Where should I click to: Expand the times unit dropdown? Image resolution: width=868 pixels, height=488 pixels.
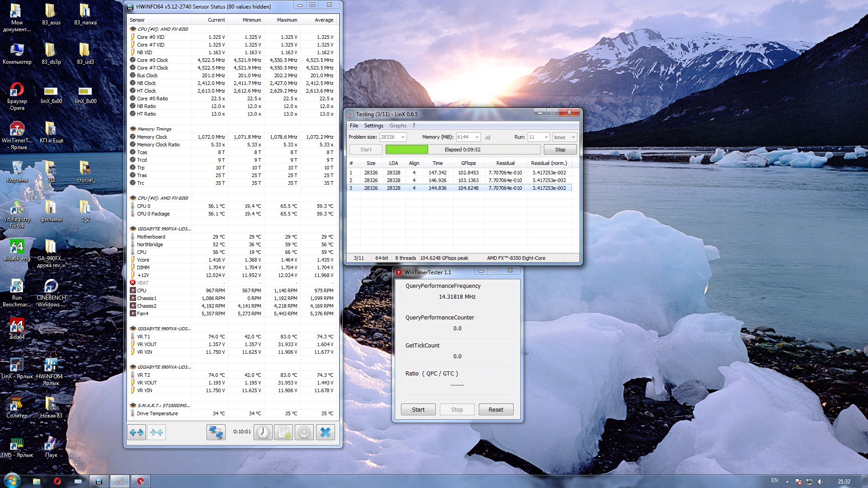[x=573, y=137]
